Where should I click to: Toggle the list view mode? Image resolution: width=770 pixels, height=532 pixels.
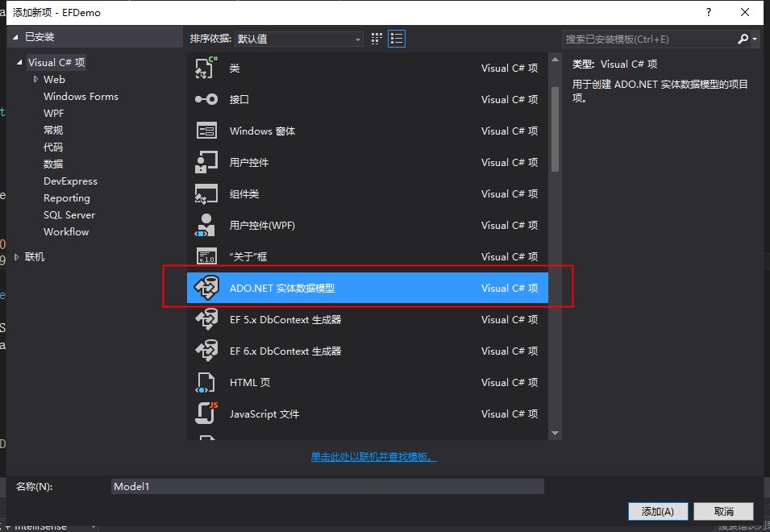396,38
